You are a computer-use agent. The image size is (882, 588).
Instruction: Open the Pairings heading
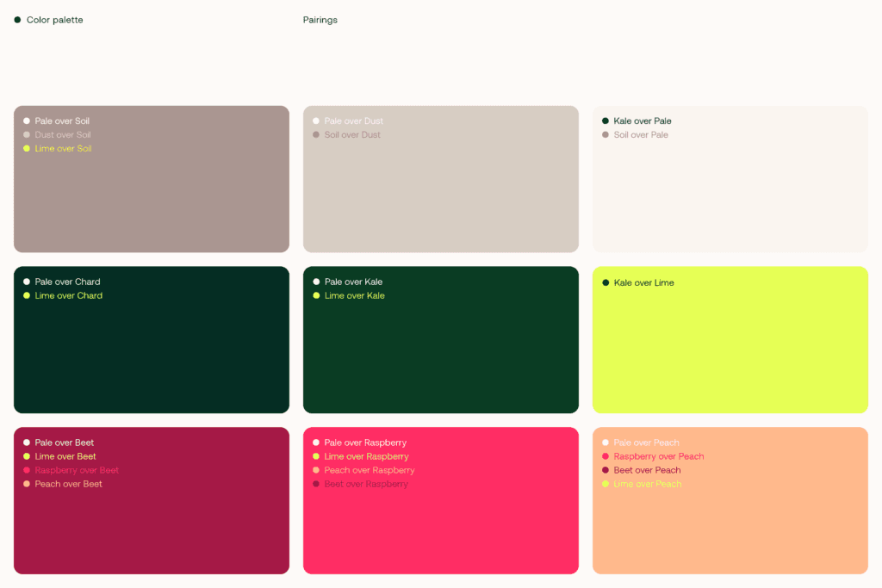(320, 20)
